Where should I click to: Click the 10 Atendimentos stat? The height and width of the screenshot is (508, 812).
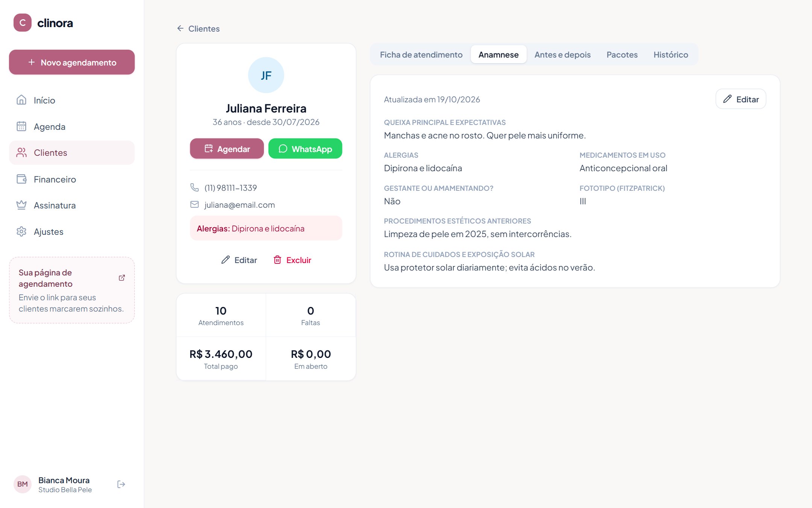click(221, 315)
